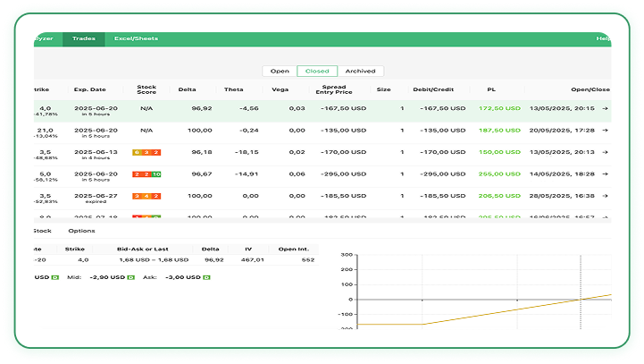Sort by Exp. Date column header

(x=90, y=89)
